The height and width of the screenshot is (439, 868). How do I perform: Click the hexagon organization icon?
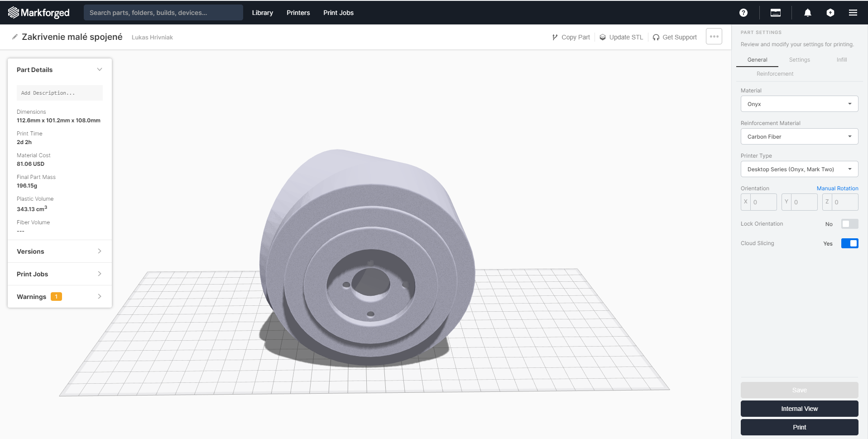point(830,13)
